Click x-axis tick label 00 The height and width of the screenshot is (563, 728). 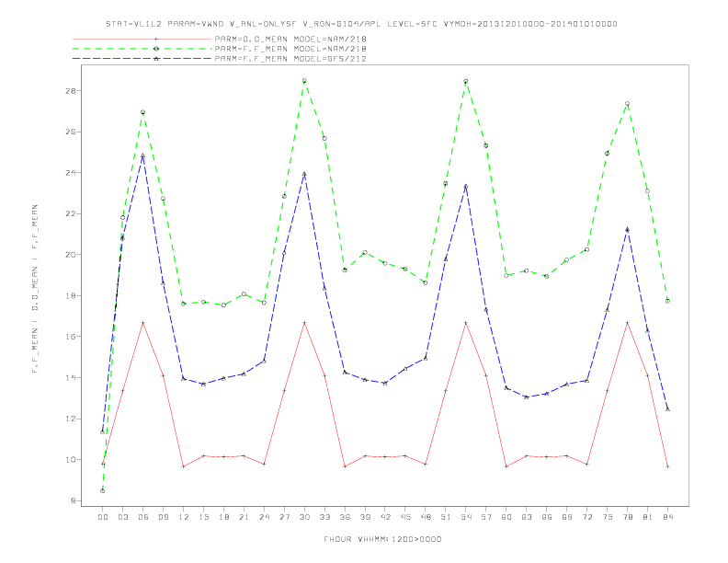click(x=103, y=517)
